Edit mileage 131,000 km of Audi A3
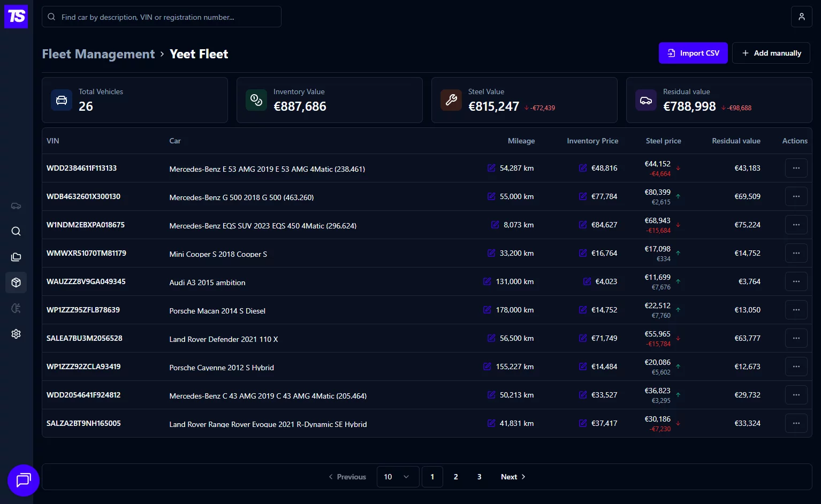 pos(487,281)
